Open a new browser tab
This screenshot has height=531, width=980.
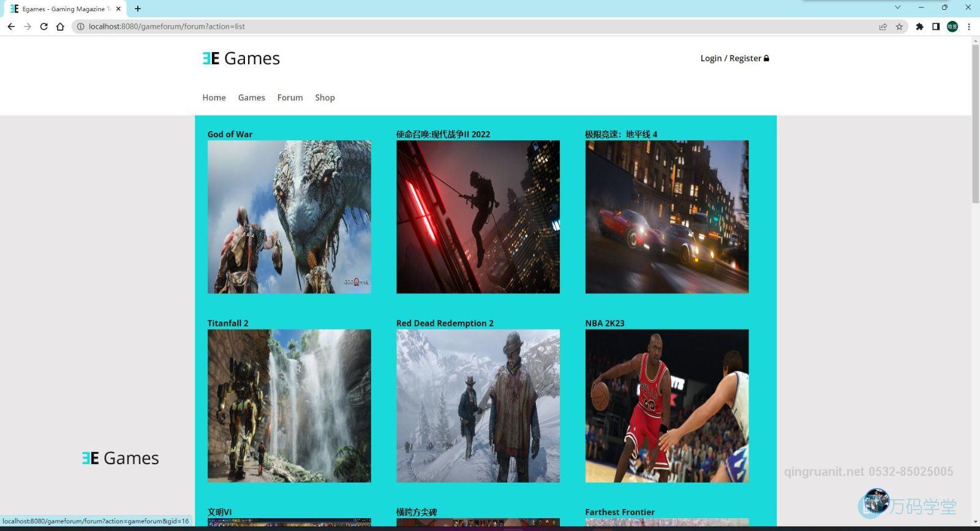(x=138, y=9)
